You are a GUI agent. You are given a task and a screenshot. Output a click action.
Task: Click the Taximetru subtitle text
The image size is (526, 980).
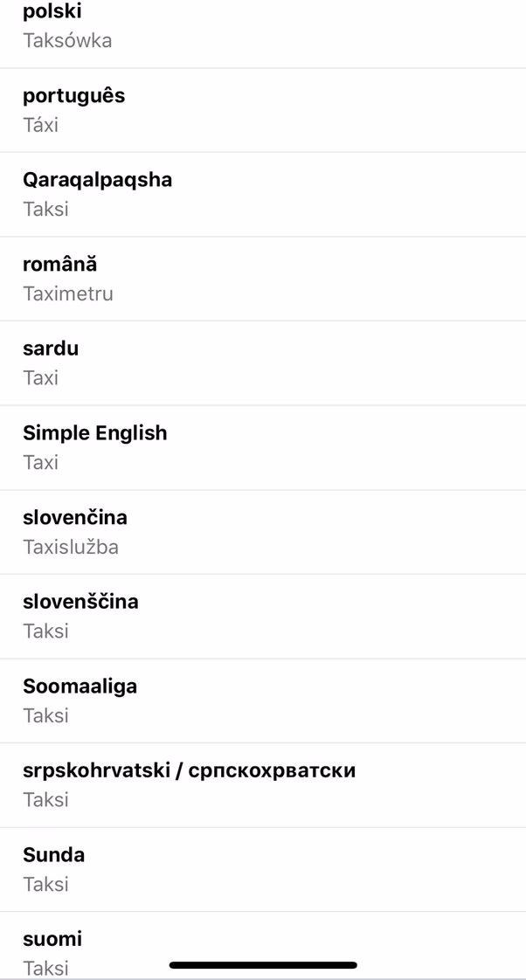(x=67, y=294)
